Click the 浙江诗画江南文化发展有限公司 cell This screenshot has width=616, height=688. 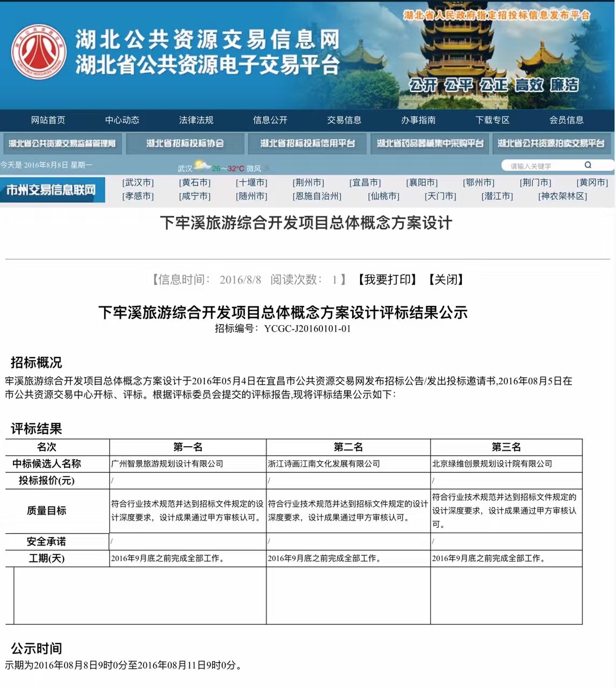click(348, 464)
